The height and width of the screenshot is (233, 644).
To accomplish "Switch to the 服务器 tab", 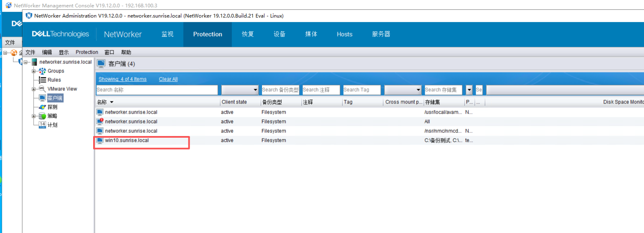I will coord(381,34).
